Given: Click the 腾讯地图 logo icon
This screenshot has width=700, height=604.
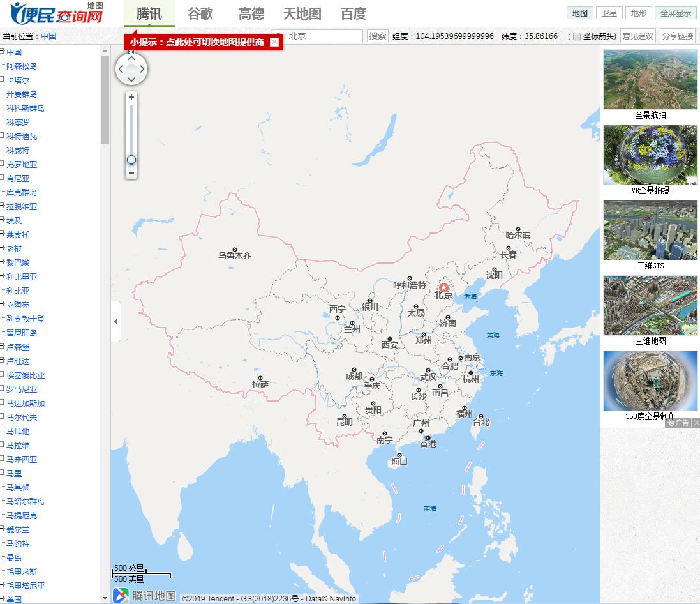Looking at the screenshot, I should (x=121, y=596).
